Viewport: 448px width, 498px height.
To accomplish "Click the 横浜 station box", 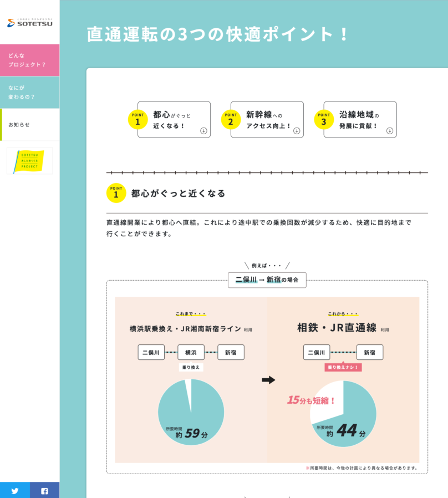I will [191, 352].
